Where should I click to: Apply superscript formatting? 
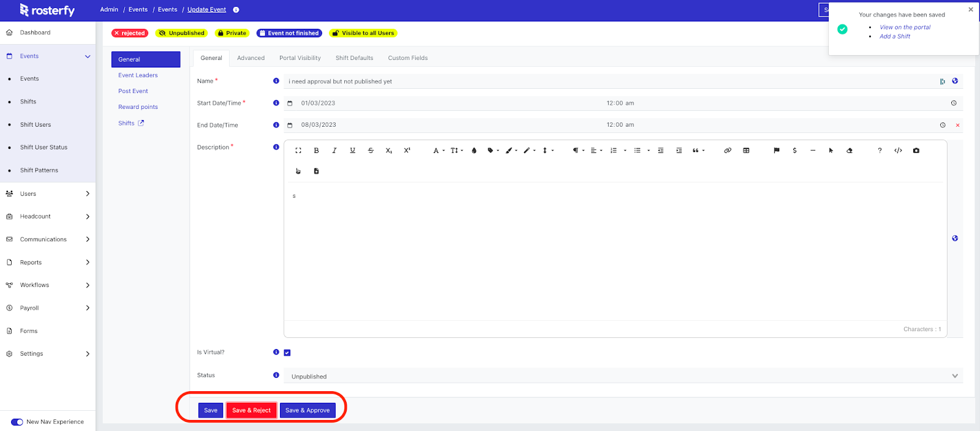tap(407, 151)
